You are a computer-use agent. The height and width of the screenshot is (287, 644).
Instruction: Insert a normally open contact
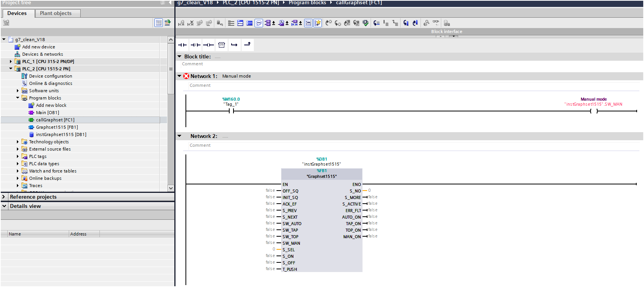pos(182,45)
